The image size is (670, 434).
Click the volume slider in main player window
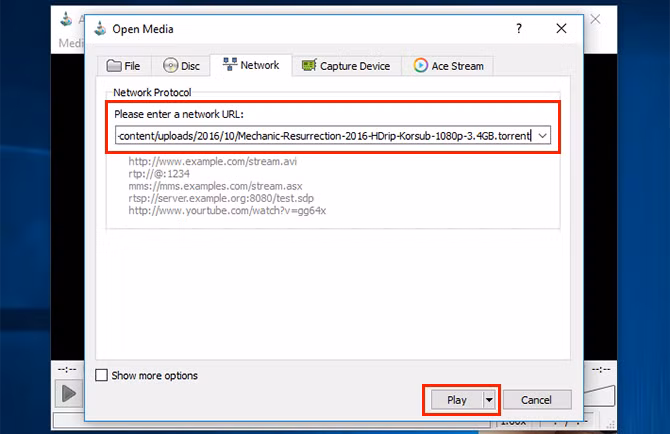[x=599, y=396]
